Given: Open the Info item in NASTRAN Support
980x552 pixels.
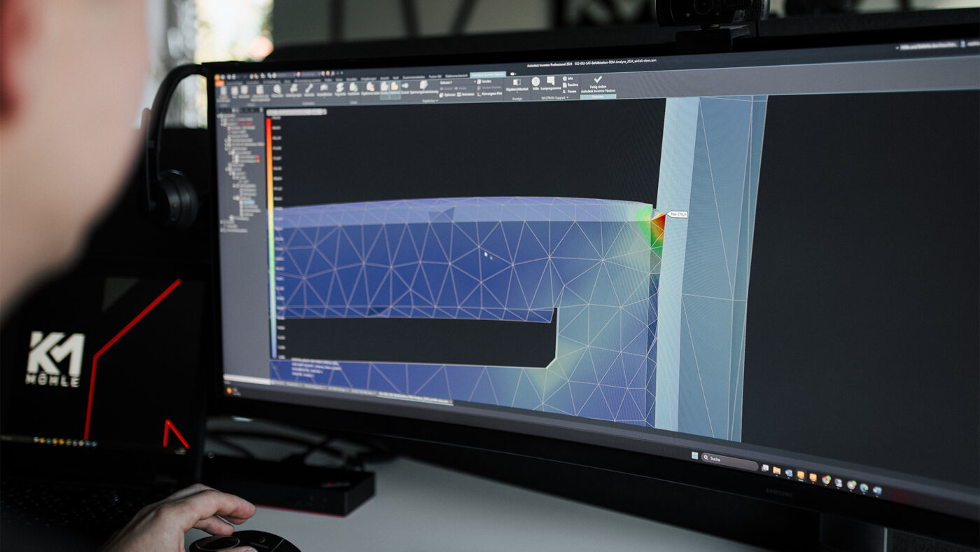Looking at the screenshot, I should [x=568, y=78].
